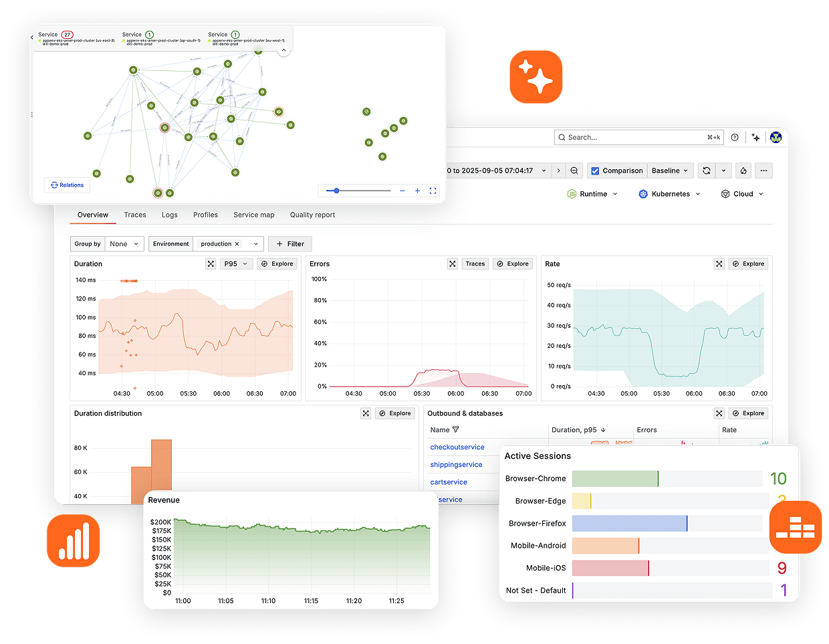The image size is (829, 644).
Task: Click the Relations button on service map
Action: pyautogui.click(x=68, y=185)
